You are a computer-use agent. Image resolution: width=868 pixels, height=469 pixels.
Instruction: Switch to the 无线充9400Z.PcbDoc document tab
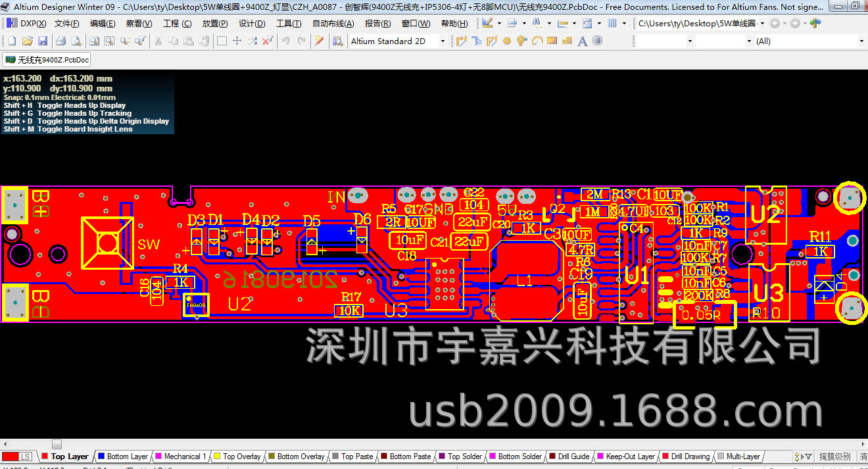tap(47, 59)
